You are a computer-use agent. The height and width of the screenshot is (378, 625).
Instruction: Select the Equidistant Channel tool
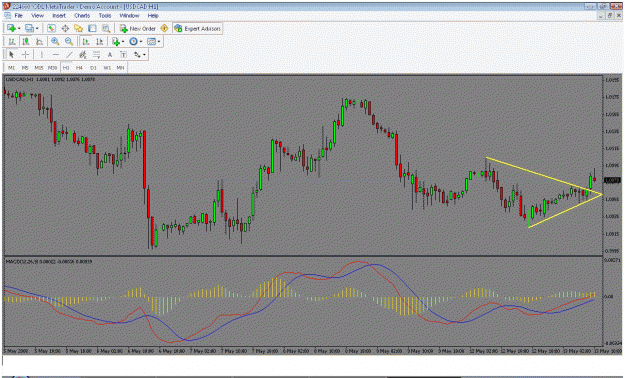point(83,55)
